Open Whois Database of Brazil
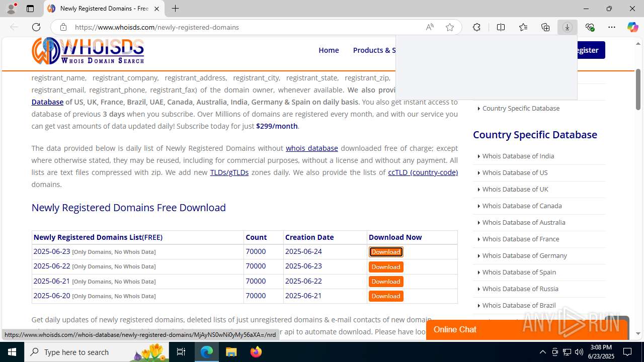 click(x=519, y=305)
